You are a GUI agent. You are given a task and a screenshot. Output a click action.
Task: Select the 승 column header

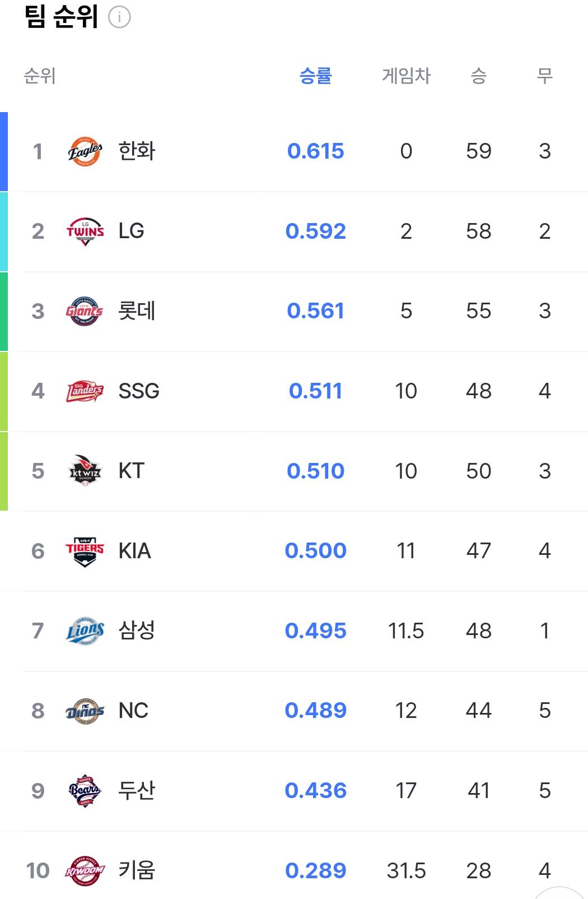479,75
